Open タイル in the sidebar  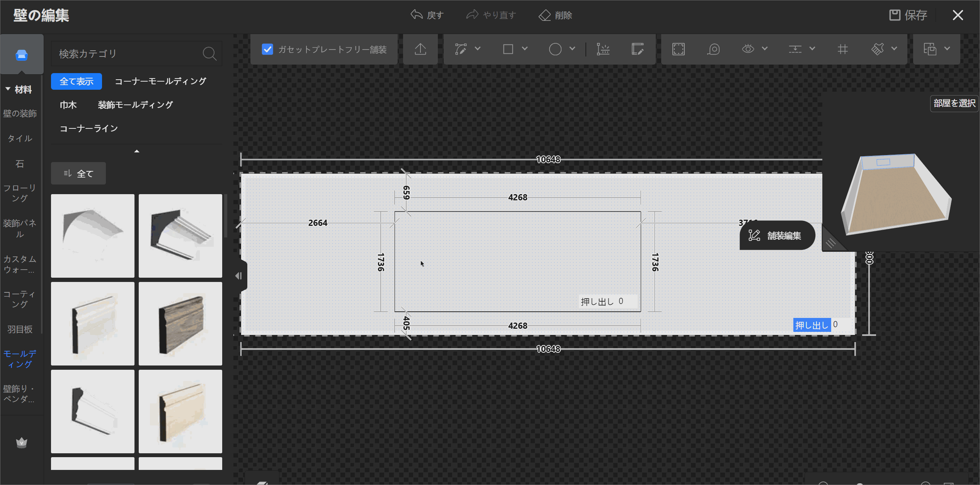coord(20,138)
